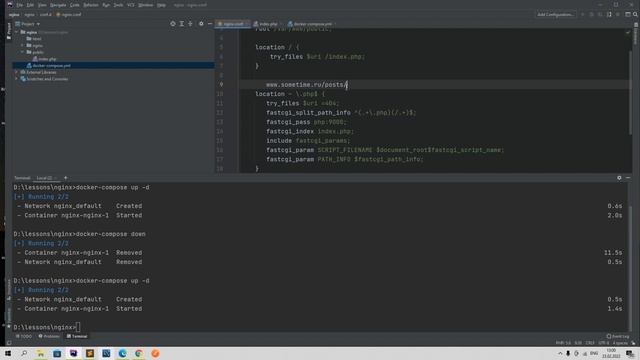Click the Expand All icon in Project panel
640x360 pixels.
[x=182, y=24]
